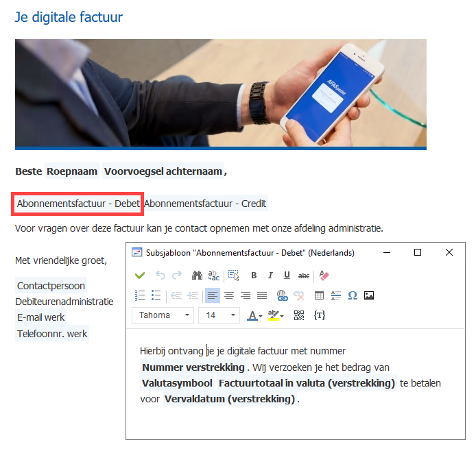The height and width of the screenshot is (451, 476).
Task: Insert a QR code
Action: (299, 315)
